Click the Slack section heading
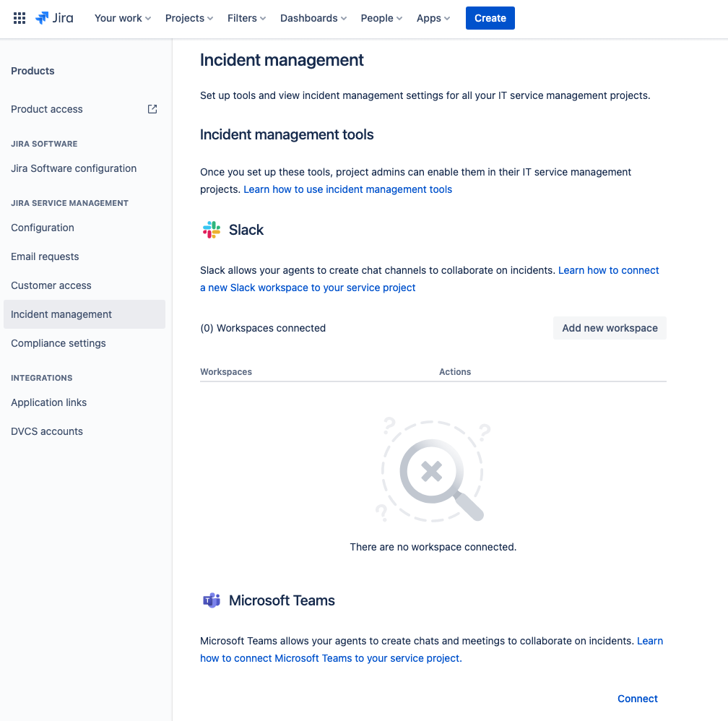This screenshot has height=721, width=728. coord(246,230)
